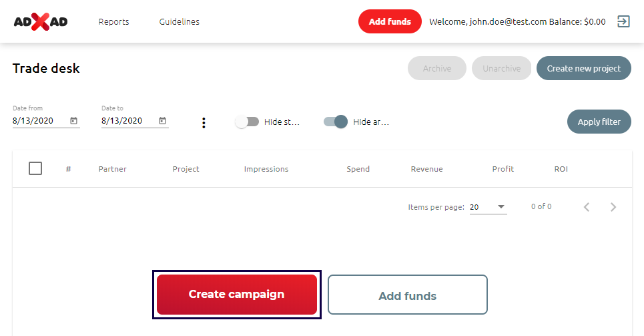Disable the second Hide switch

pyautogui.click(x=336, y=122)
